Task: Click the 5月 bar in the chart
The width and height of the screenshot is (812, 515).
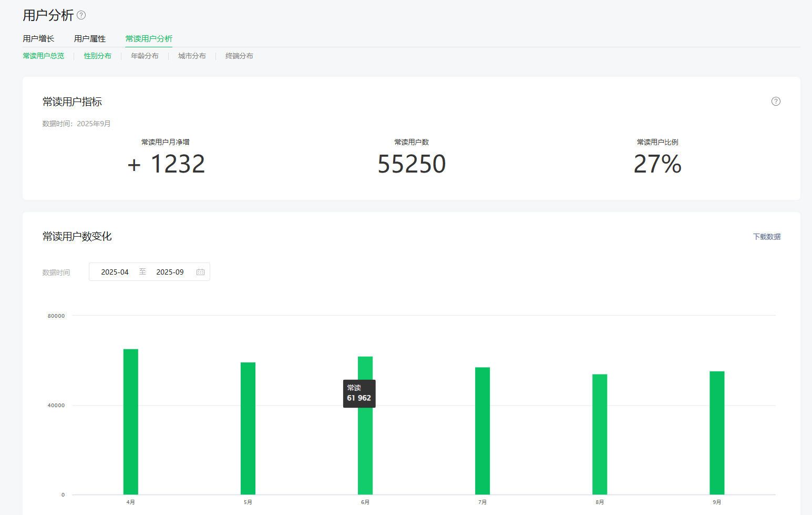Action: 248,429
